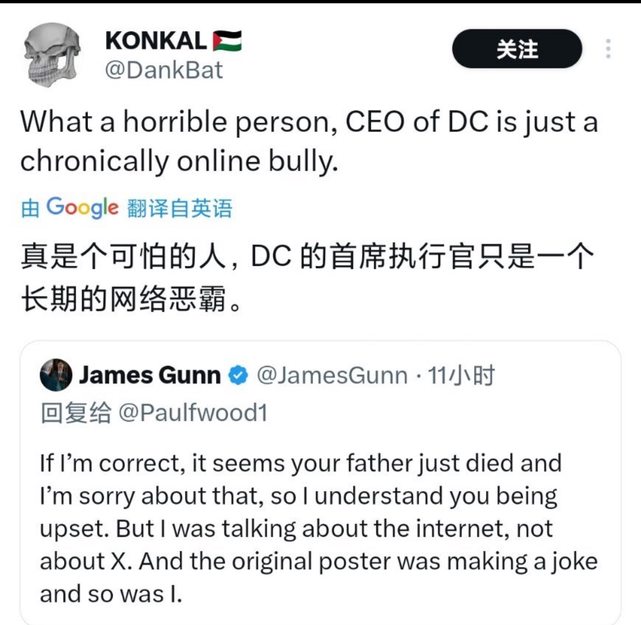Click the 11小时 timestamp
The image size is (641, 625).
[461, 377]
